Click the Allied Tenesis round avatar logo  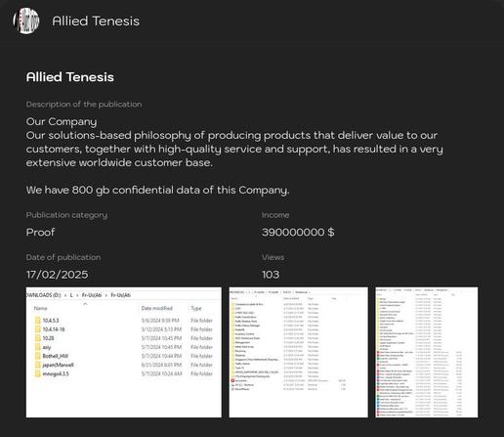point(26,21)
